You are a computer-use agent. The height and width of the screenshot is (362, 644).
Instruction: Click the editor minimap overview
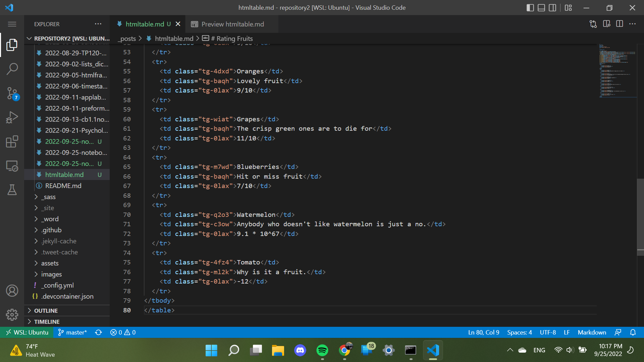point(618,70)
